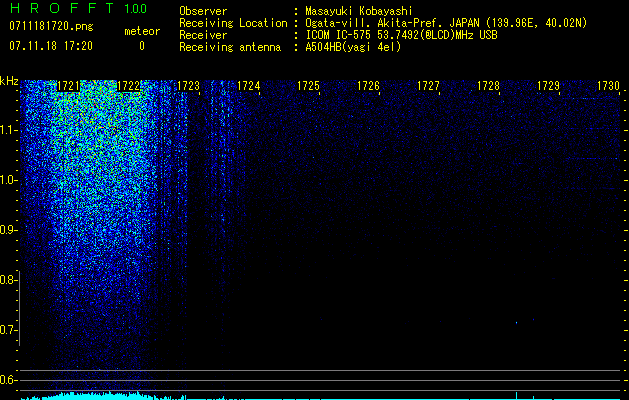Click the ICOM IC-575 receiver details

tap(402, 35)
